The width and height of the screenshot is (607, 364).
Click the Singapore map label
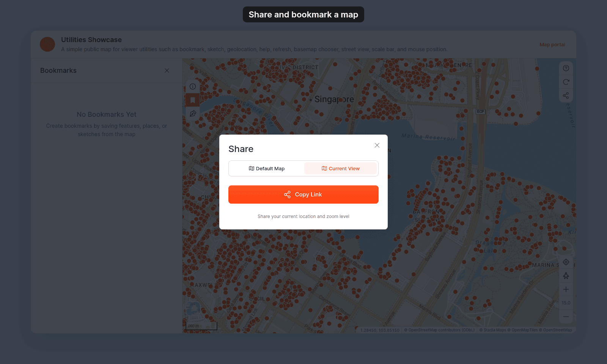click(334, 99)
